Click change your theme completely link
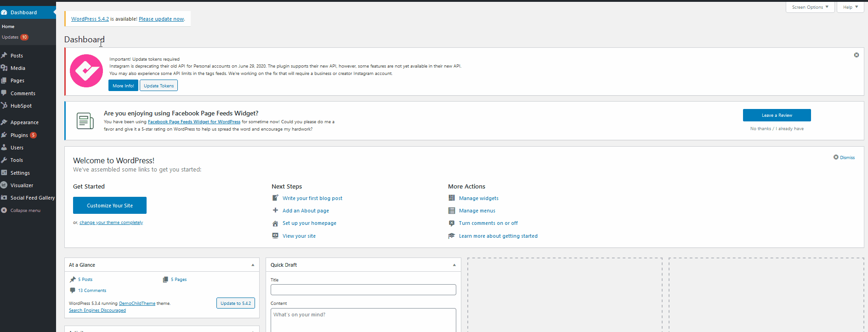Screen dimensions: 868x332 [111, 223]
